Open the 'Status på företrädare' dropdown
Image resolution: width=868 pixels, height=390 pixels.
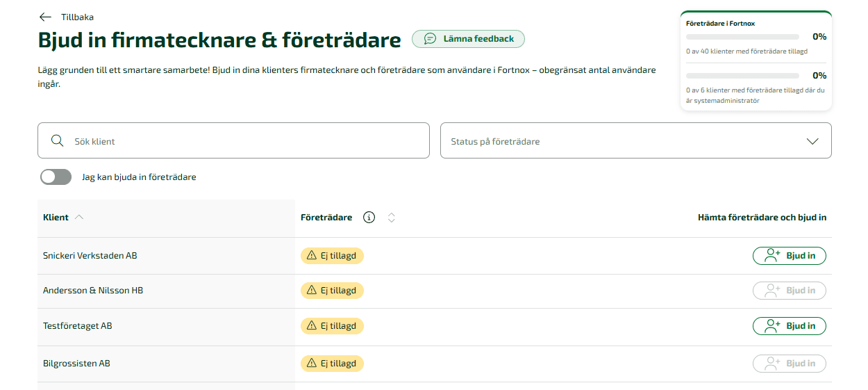[x=635, y=141]
